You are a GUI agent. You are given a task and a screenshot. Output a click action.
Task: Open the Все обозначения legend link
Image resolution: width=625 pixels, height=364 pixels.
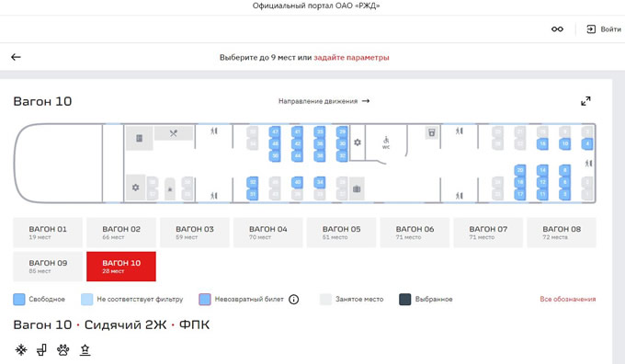coord(568,299)
